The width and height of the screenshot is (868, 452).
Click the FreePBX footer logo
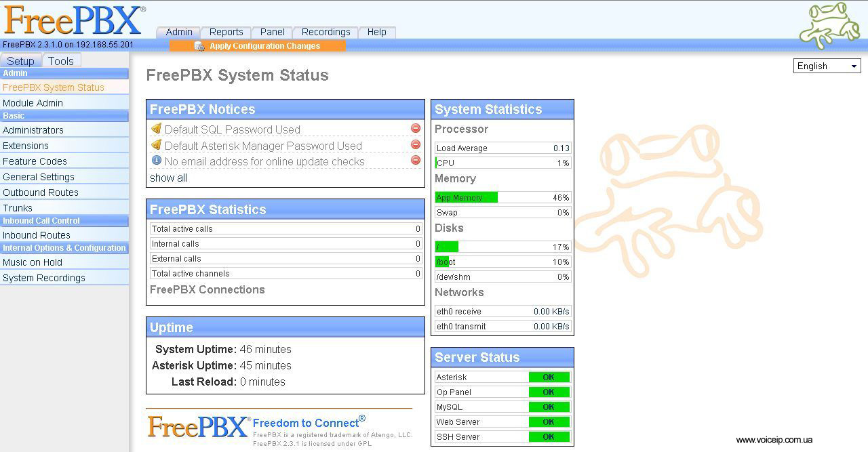[199, 426]
